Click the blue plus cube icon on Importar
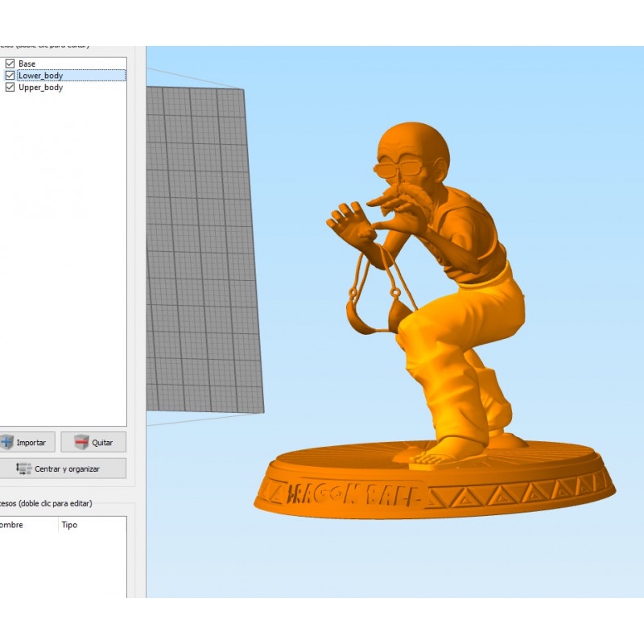Viewport: 644px width, 644px height. [8, 442]
